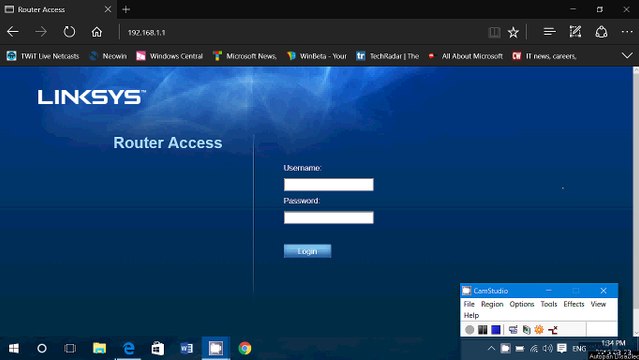Open reading view in the address bar
Viewport: 639px width, 360px height.
click(x=494, y=32)
